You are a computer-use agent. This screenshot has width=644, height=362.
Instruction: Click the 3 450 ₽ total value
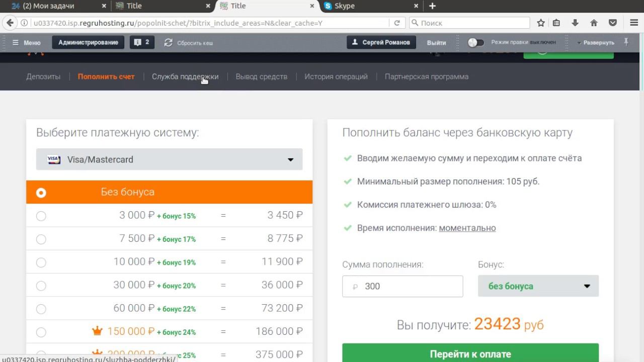285,215
